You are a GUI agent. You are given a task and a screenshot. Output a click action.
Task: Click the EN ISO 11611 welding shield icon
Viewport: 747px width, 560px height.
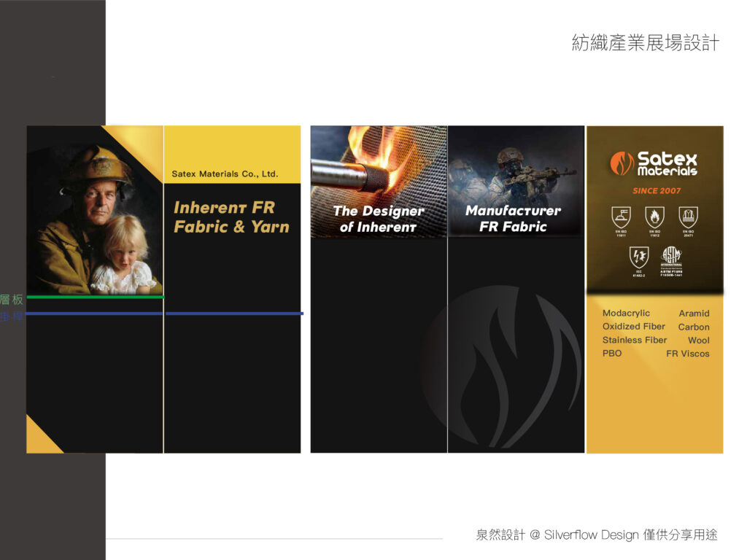pos(622,217)
